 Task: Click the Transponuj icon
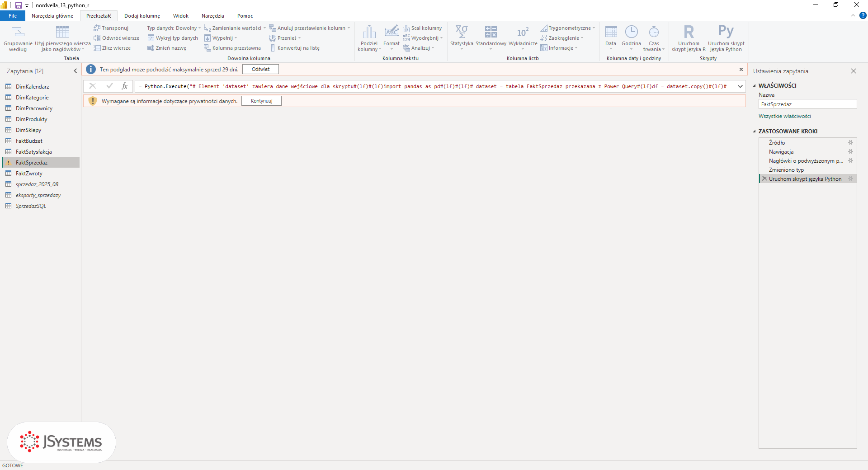(x=97, y=28)
